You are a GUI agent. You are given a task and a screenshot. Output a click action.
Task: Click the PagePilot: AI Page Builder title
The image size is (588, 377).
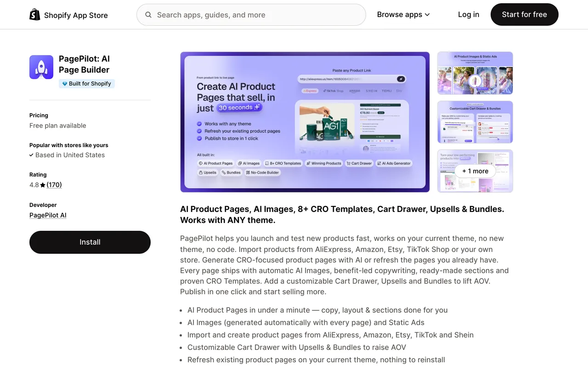pyautogui.click(x=84, y=64)
